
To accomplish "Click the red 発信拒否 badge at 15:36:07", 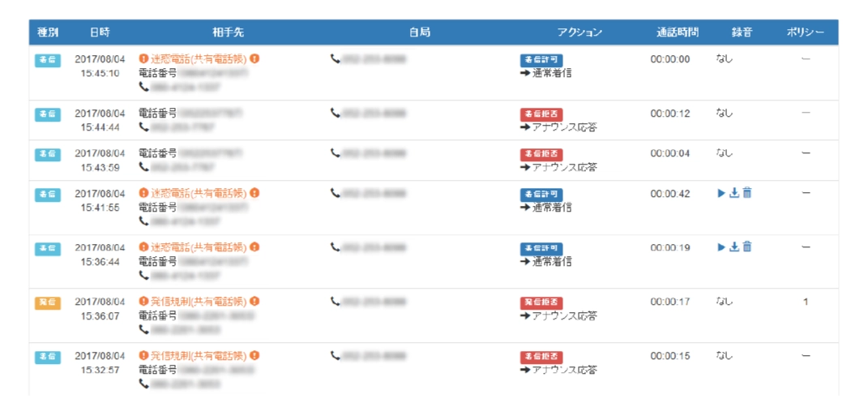I will (541, 303).
